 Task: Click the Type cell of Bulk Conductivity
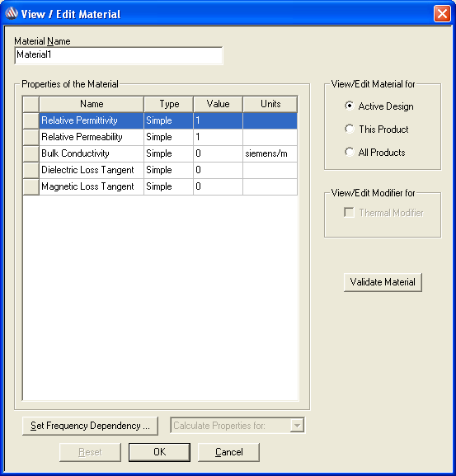coord(168,153)
